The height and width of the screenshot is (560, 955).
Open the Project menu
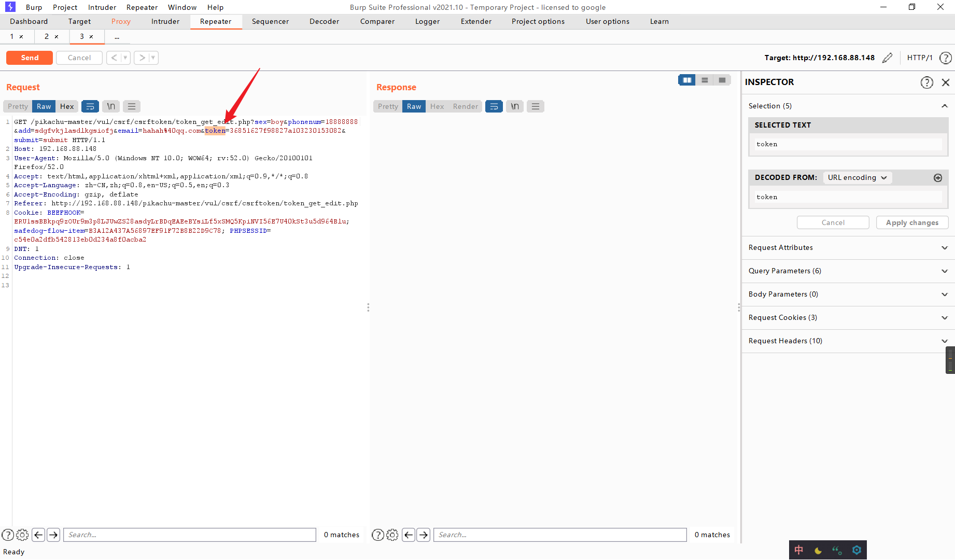coord(64,7)
